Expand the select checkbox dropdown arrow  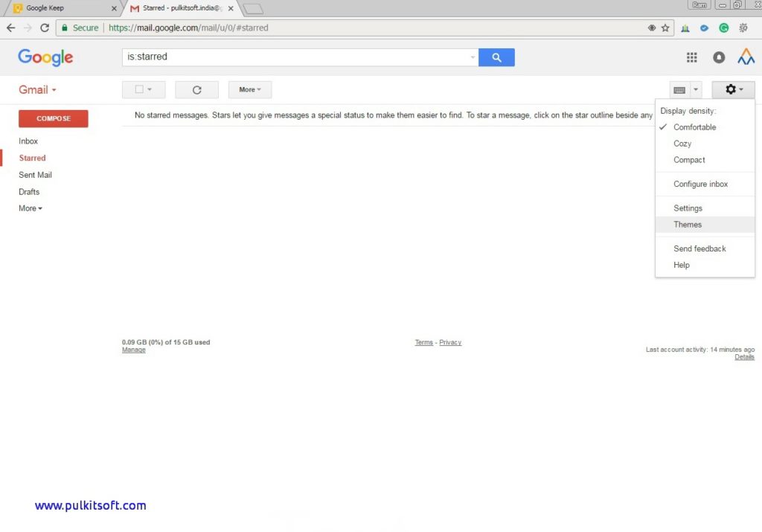pos(150,89)
